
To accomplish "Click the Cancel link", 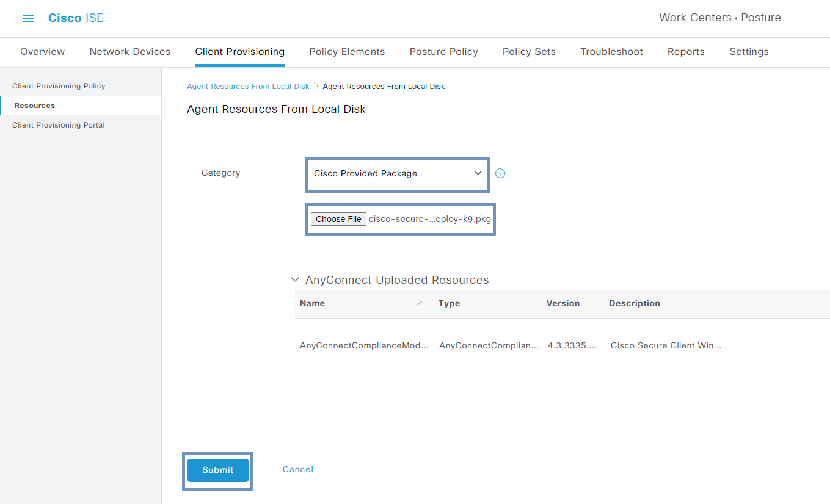I will (x=298, y=469).
